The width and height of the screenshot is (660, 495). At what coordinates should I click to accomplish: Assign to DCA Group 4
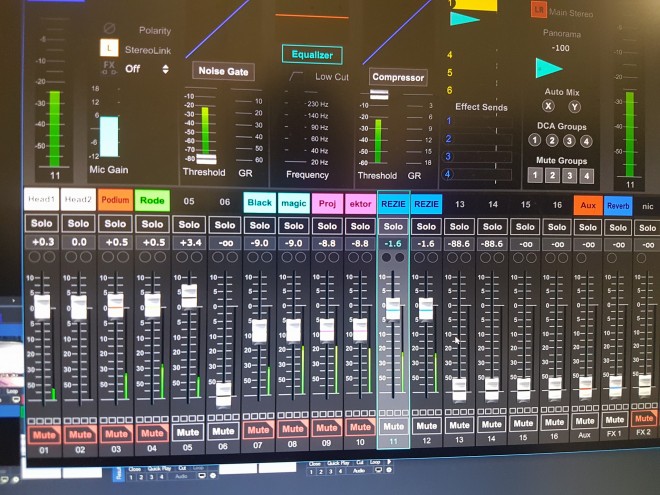click(586, 141)
